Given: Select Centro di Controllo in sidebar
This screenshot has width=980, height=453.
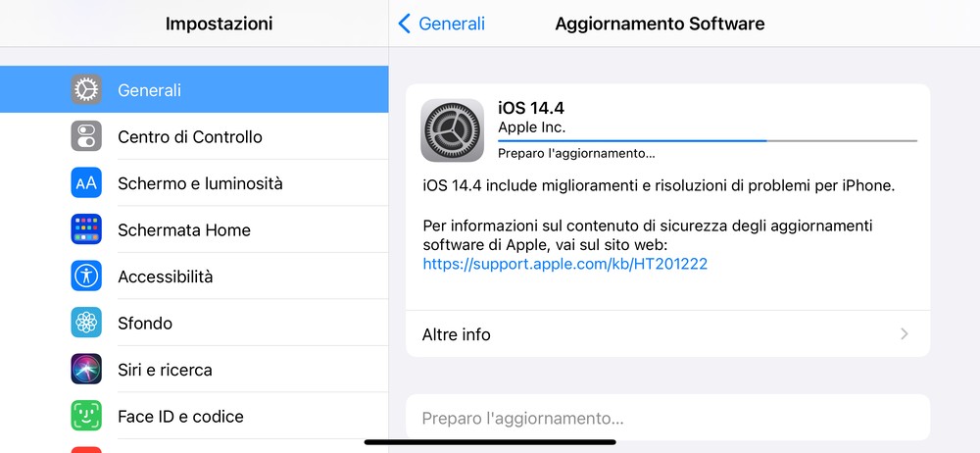Looking at the screenshot, I should [190, 136].
